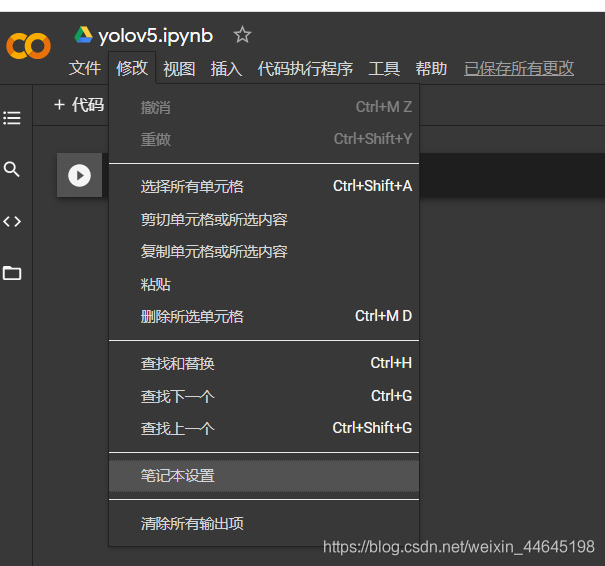This screenshot has width=605, height=566.
Task: Open the 文件 menu
Action: [85, 68]
